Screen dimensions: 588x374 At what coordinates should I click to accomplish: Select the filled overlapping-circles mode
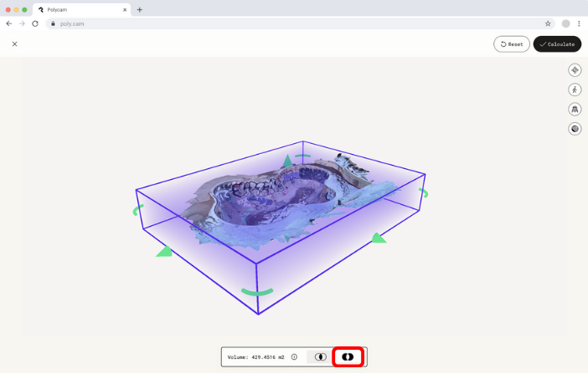(348, 356)
